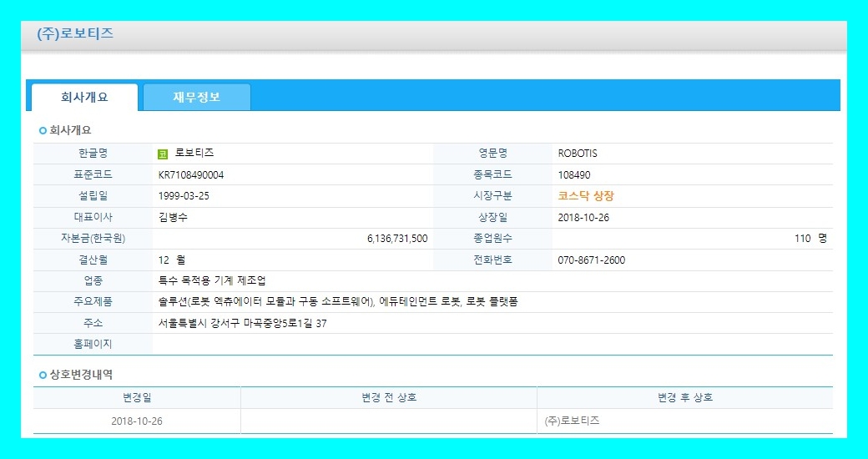Switch to the 재무정보 tab
Viewport: 868px width, 459px height.
click(x=196, y=98)
